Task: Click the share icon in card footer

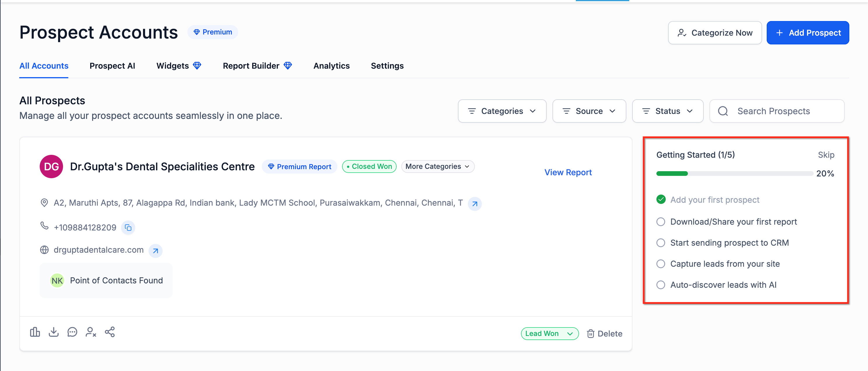Action: [110, 332]
